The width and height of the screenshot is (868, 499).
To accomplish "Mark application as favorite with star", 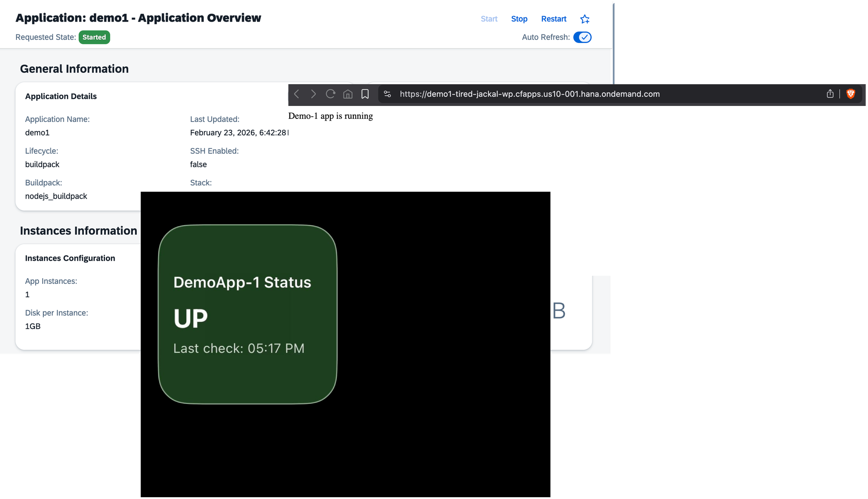I will (x=585, y=19).
